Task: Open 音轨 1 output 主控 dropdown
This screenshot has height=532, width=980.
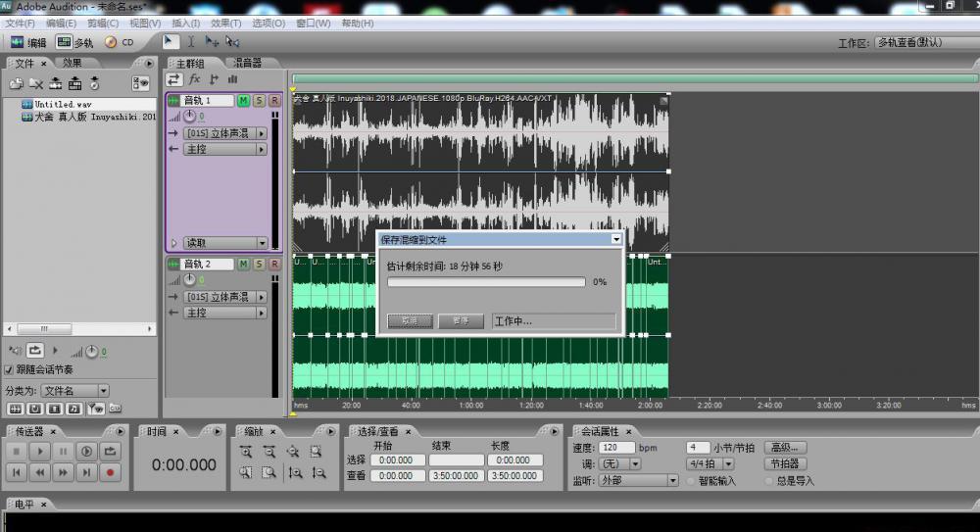Action: 225,149
